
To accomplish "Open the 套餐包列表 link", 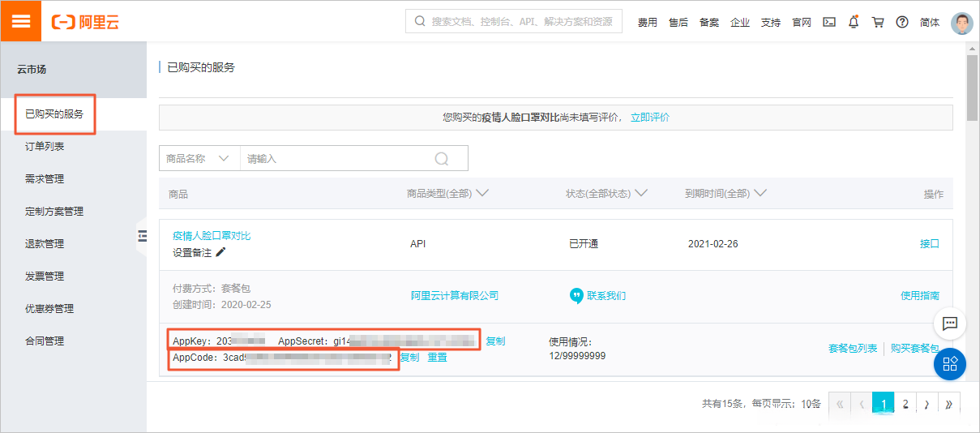I will coord(853,349).
